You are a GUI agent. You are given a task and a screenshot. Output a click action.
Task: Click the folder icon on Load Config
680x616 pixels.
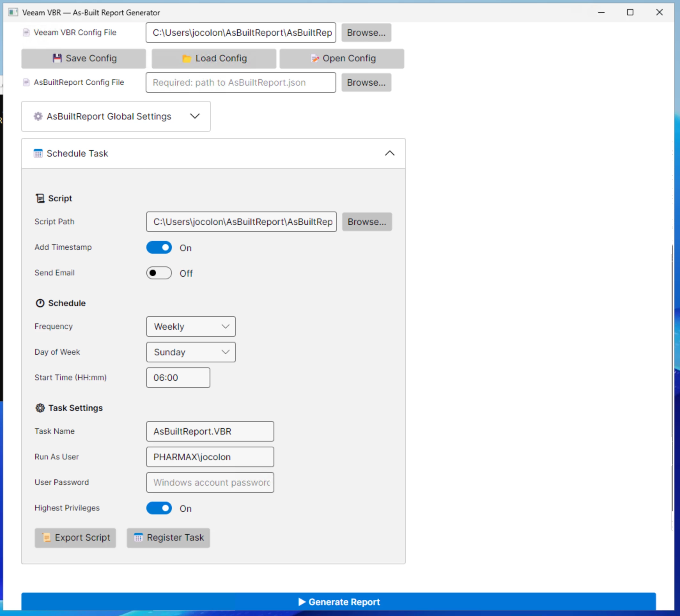(x=187, y=59)
